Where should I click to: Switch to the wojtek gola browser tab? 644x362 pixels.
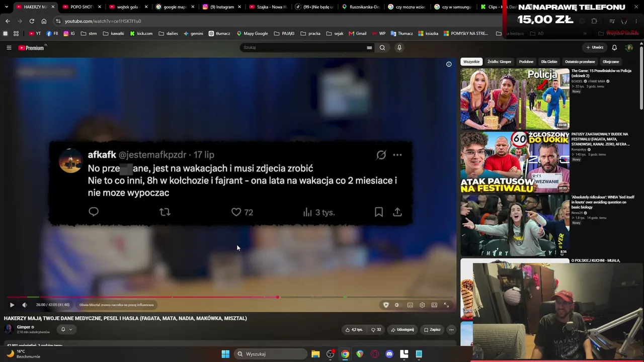coord(127,7)
